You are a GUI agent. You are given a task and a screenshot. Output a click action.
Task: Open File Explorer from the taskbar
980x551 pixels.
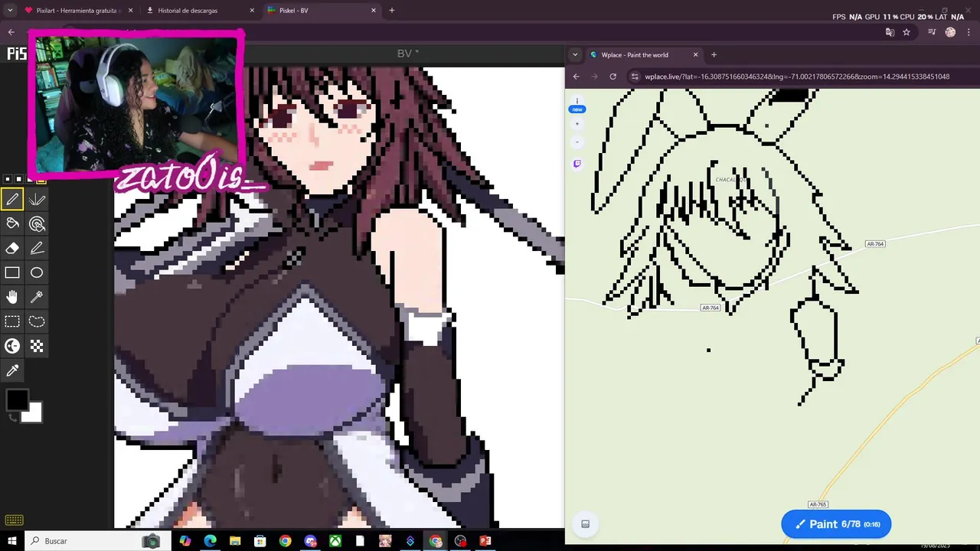point(235,541)
